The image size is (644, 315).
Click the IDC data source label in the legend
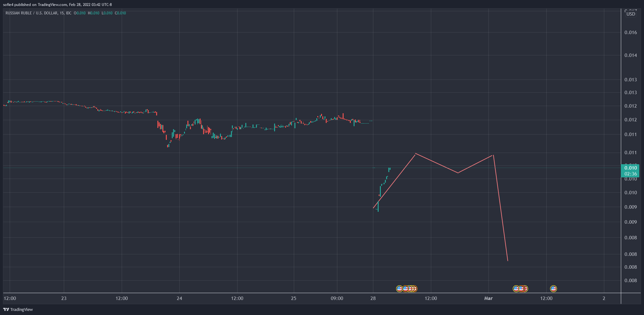pos(69,13)
